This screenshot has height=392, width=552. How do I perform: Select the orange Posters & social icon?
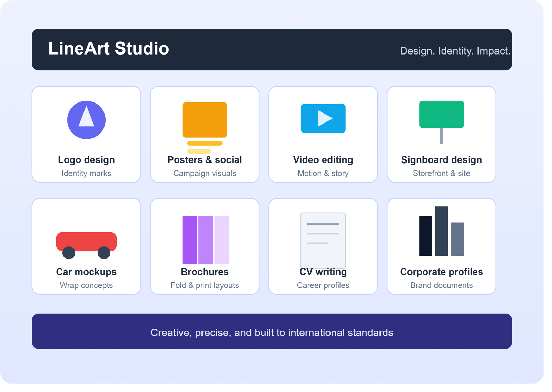[205, 128]
